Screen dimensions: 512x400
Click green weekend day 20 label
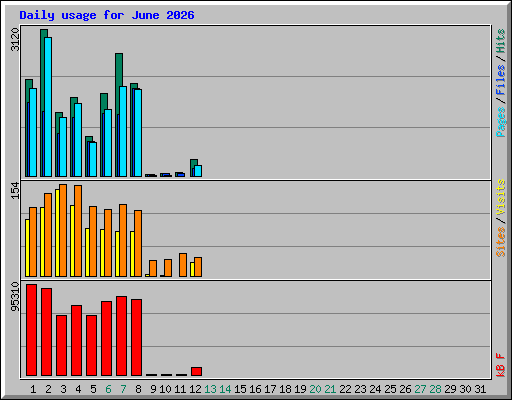(315, 389)
